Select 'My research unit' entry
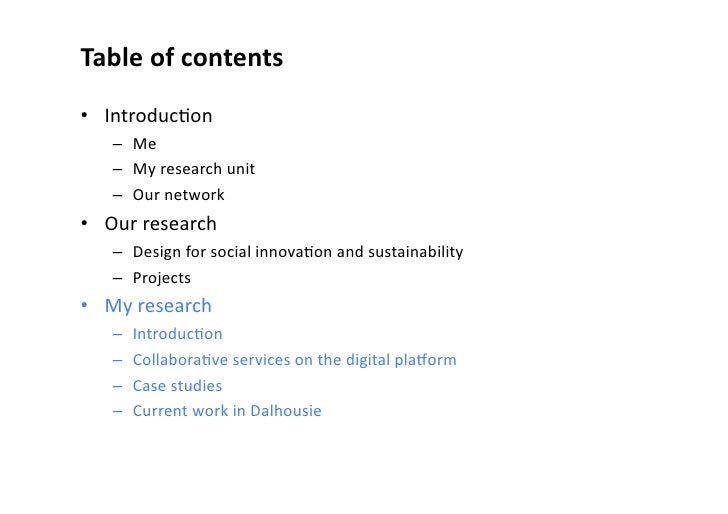 [x=194, y=169]
